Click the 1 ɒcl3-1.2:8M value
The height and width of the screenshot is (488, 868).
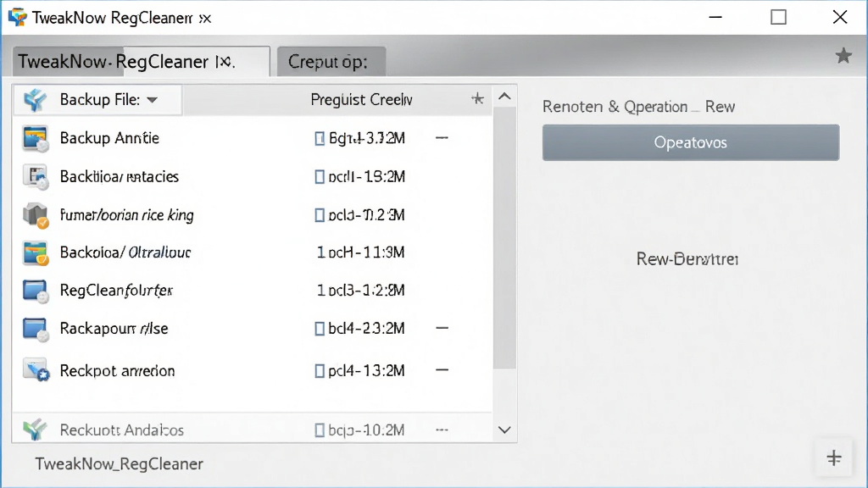[x=360, y=291]
